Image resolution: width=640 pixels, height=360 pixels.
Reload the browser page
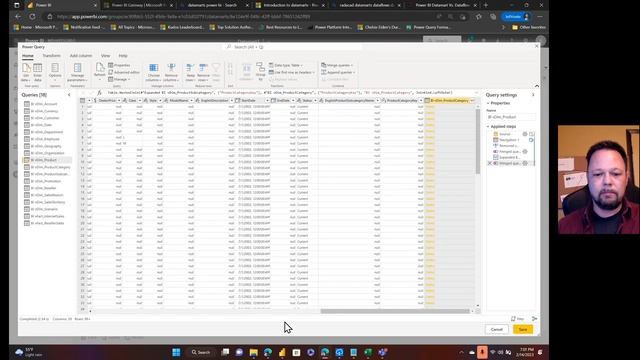(32, 17)
